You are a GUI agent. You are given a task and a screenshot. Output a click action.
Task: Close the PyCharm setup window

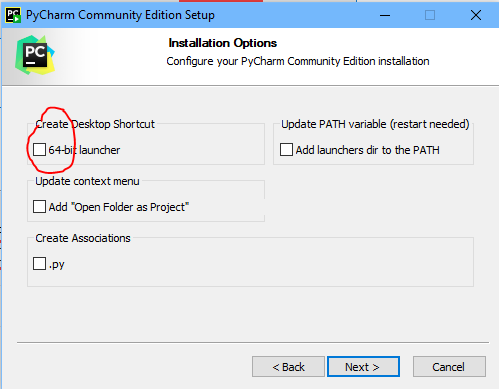click(x=476, y=15)
